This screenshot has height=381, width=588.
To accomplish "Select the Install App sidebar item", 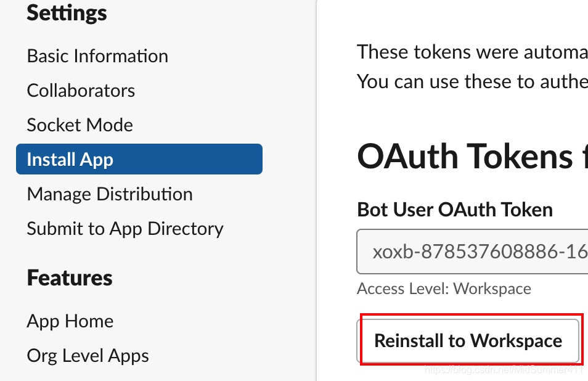I will (139, 159).
